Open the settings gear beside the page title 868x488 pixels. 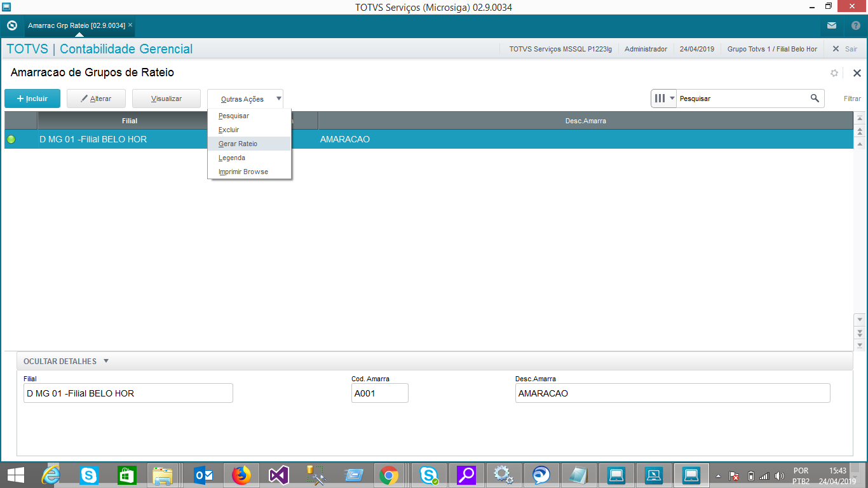834,73
